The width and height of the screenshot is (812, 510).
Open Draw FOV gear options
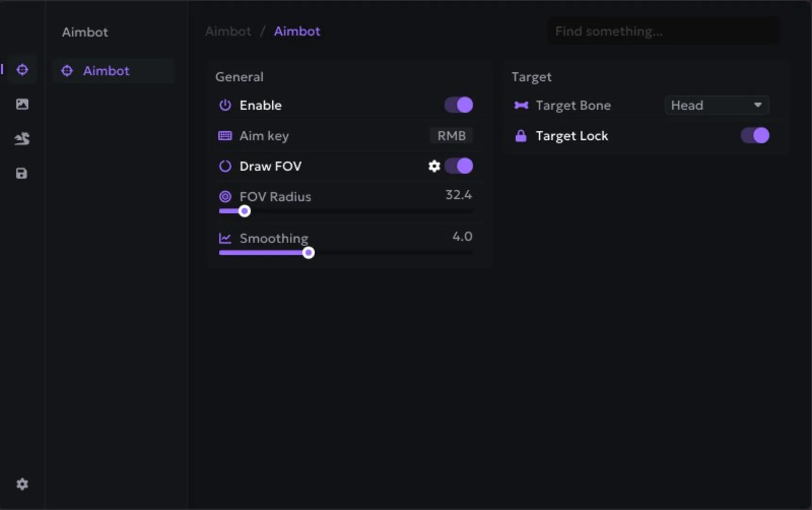(434, 166)
